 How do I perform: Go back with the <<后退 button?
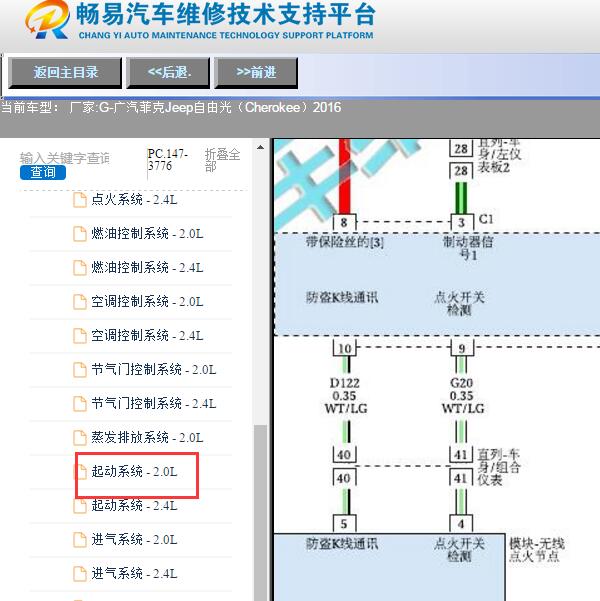click(x=168, y=73)
